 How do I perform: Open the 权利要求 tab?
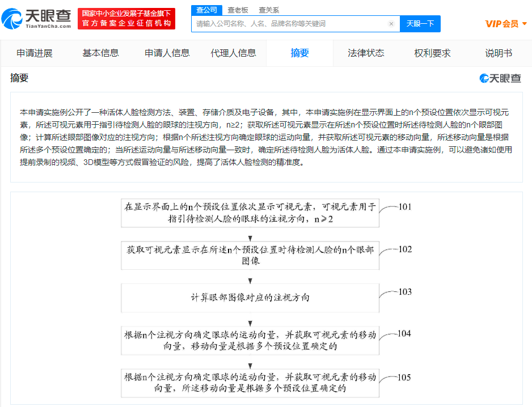click(432, 53)
